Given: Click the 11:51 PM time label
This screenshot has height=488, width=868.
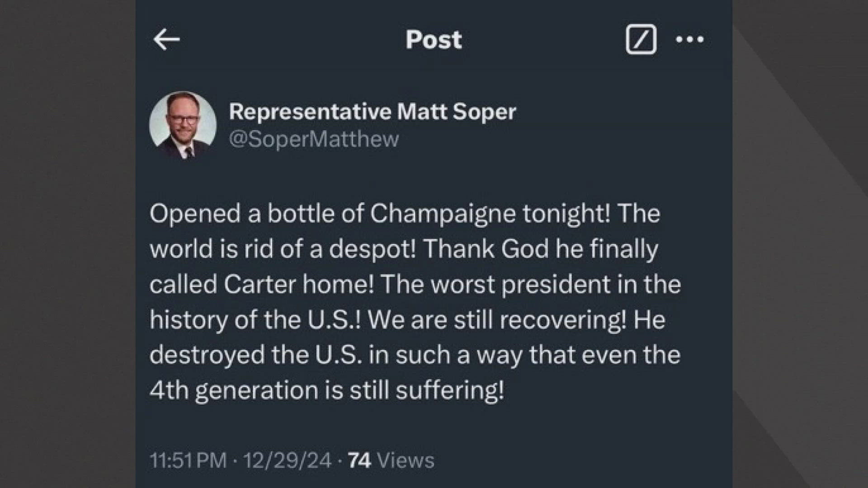Looking at the screenshot, I should (x=187, y=461).
